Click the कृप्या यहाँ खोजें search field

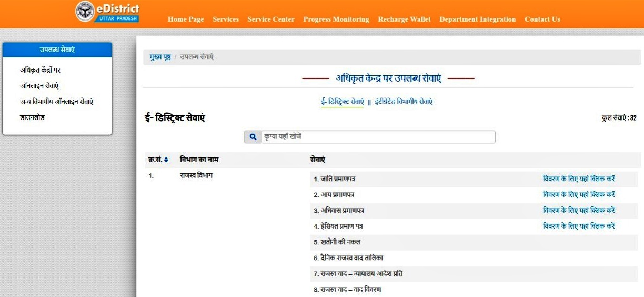coord(378,137)
